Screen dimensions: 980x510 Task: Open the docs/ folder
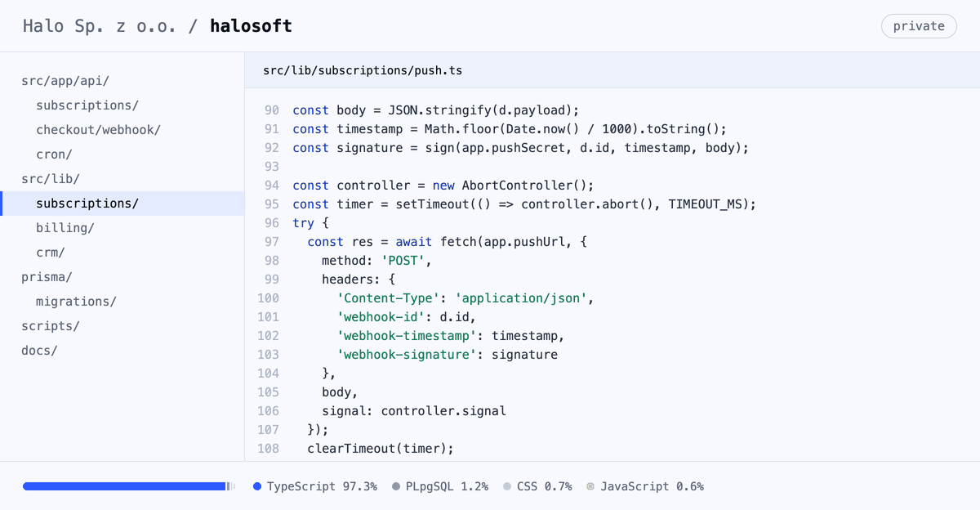(x=39, y=351)
